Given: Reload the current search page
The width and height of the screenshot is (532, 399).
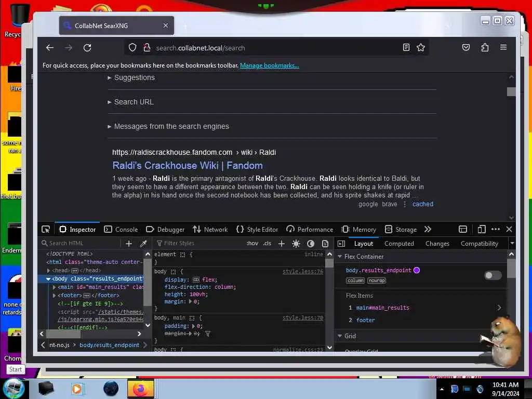Looking at the screenshot, I should click(87, 48).
